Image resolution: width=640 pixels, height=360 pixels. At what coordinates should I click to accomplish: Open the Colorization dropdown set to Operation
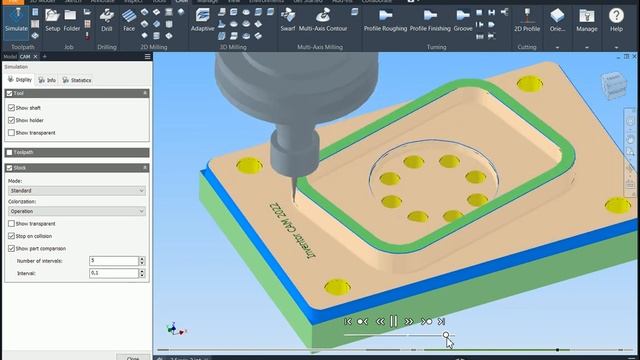click(x=77, y=211)
